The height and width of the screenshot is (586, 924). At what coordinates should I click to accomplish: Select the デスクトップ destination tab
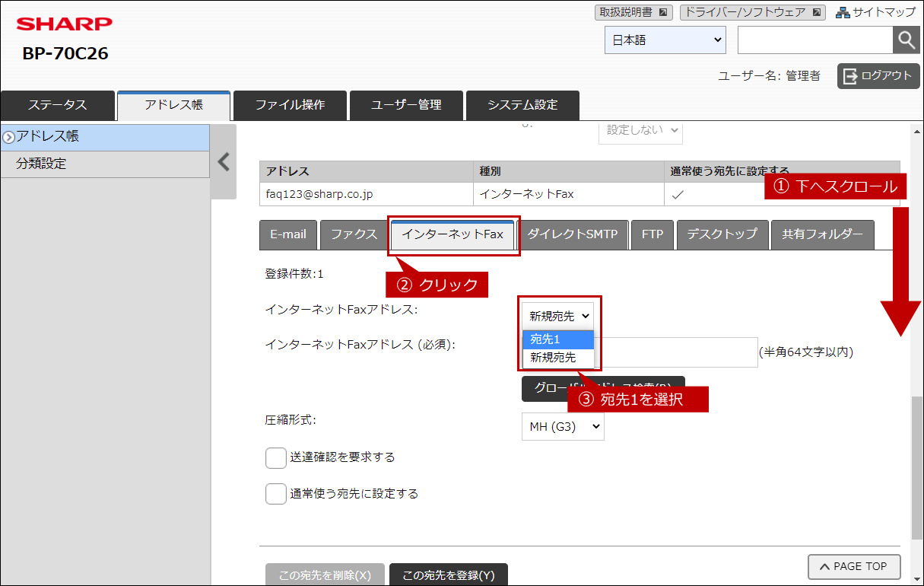(x=722, y=234)
